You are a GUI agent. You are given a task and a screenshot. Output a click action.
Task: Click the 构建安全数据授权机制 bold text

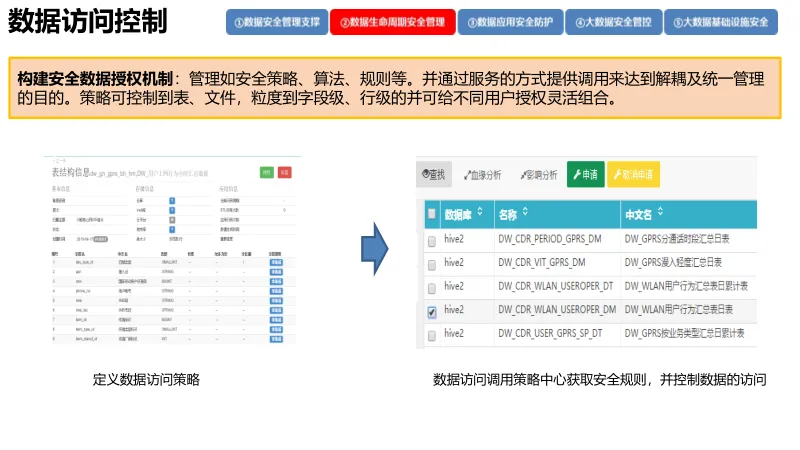point(95,79)
